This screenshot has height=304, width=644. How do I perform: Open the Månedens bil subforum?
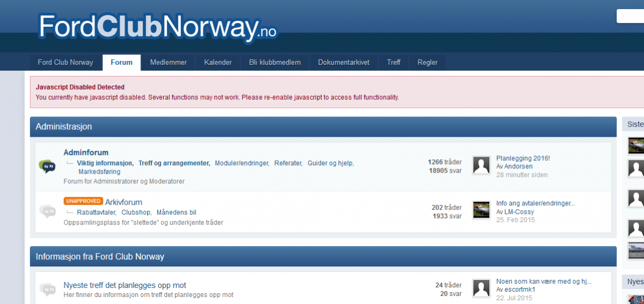[x=177, y=212]
